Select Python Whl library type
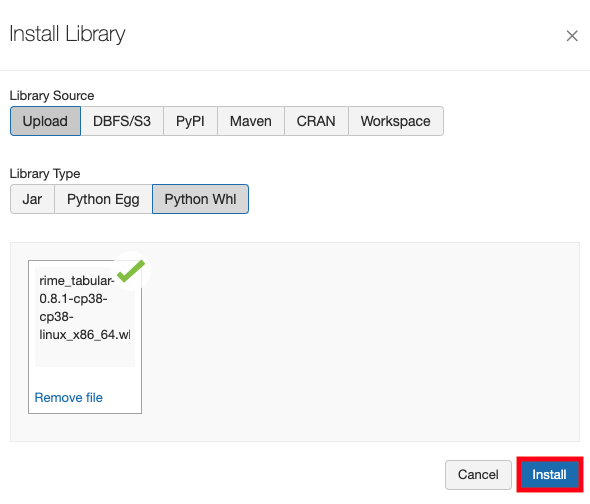Image resolution: width=590 pixels, height=504 pixels. pyautogui.click(x=200, y=199)
